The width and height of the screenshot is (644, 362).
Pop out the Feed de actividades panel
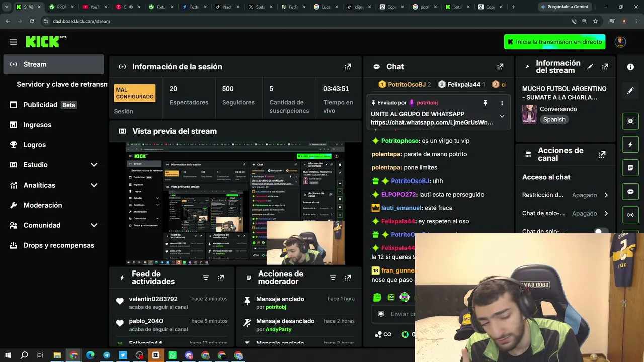pyautogui.click(x=221, y=278)
